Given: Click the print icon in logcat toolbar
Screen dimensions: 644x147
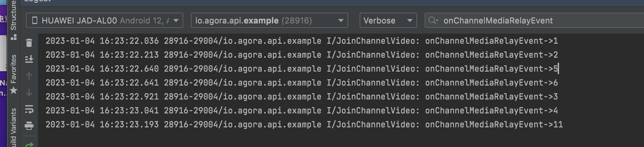Looking at the screenshot, I should 29,126.
